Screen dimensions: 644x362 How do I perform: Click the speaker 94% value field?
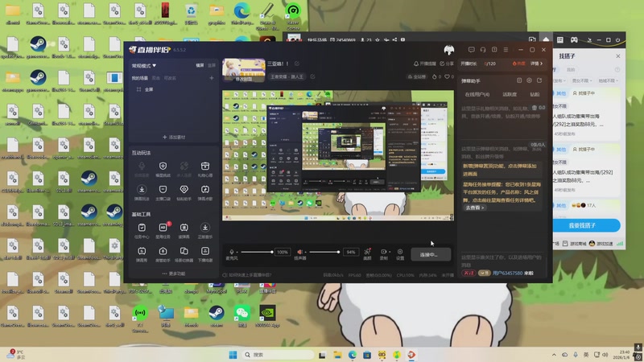350,252
